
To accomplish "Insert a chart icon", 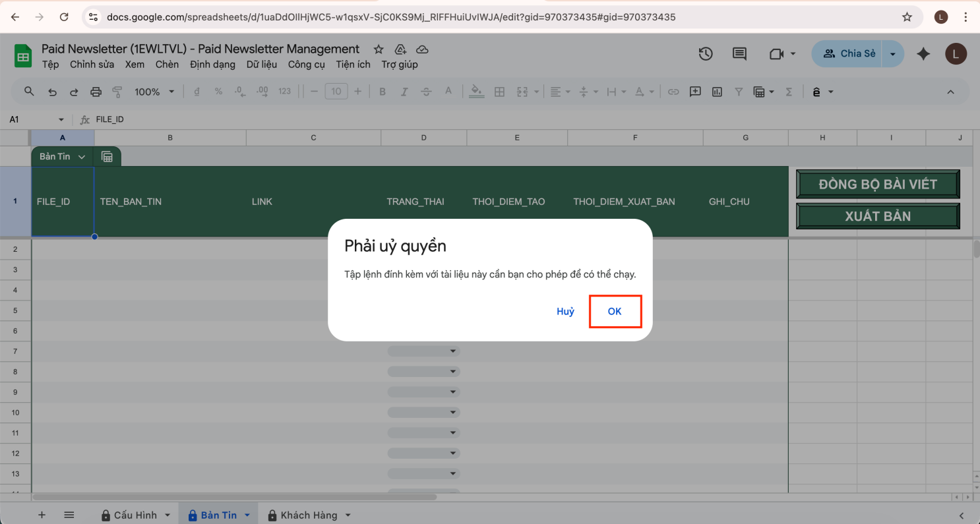I will tap(717, 92).
